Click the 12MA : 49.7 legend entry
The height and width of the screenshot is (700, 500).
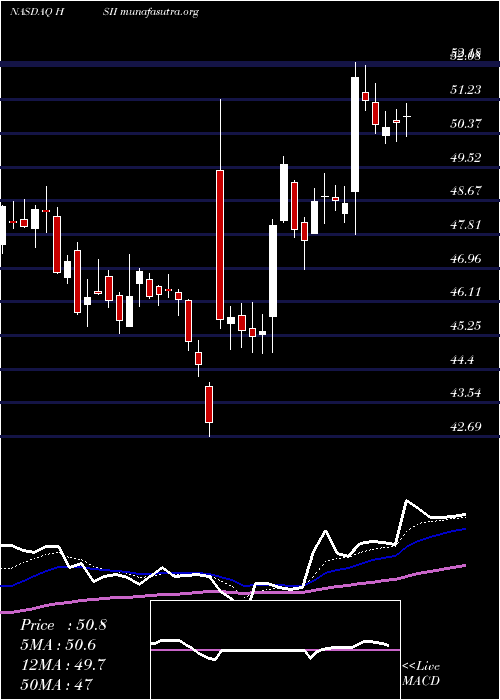coord(63,665)
